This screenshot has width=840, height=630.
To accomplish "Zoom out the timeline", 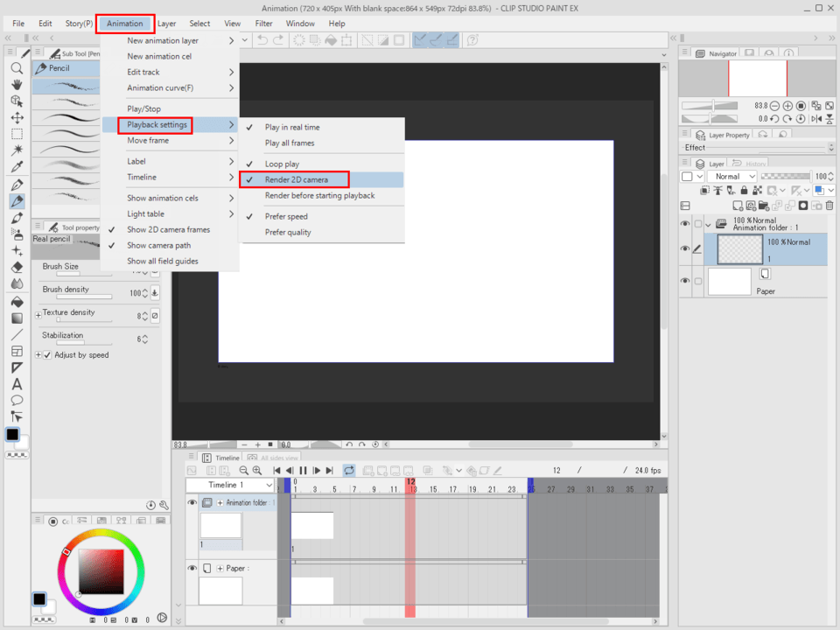I will (x=244, y=471).
